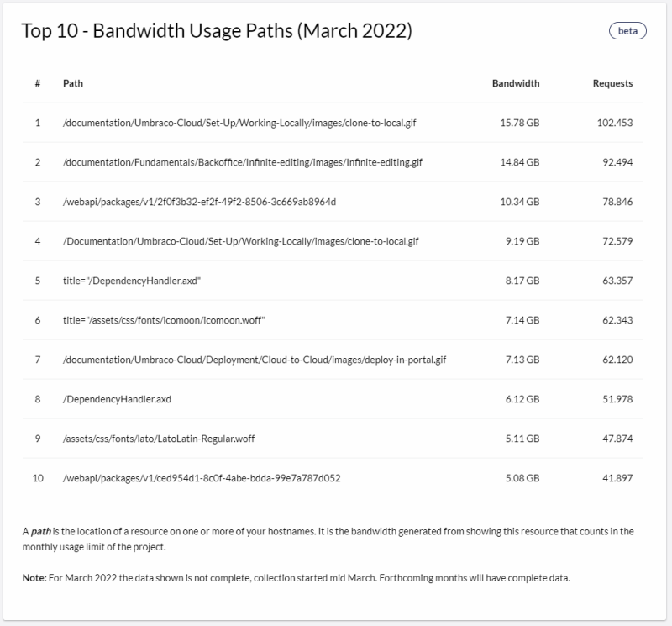
Task: Click the Bandwidth column header
Action: 515,83
